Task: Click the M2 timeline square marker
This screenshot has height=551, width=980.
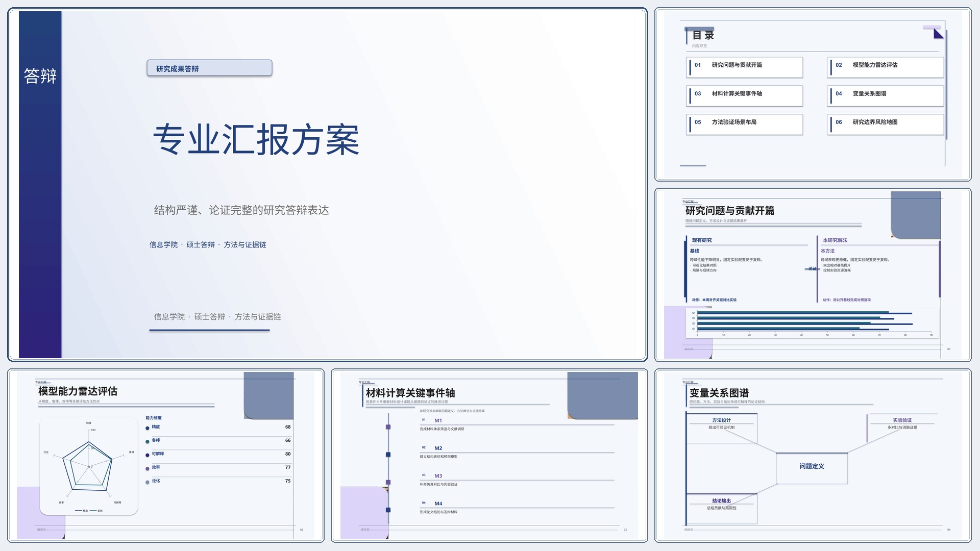Action: 388,455
